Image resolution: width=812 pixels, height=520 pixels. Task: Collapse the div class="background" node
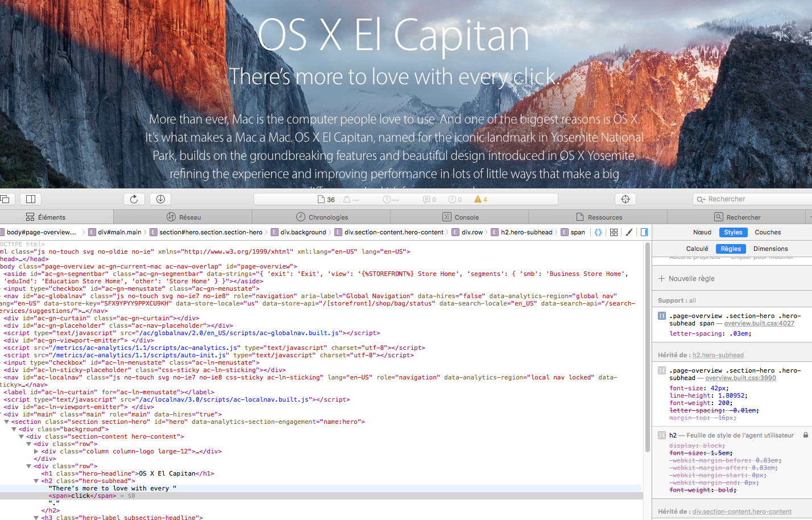[14, 429]
